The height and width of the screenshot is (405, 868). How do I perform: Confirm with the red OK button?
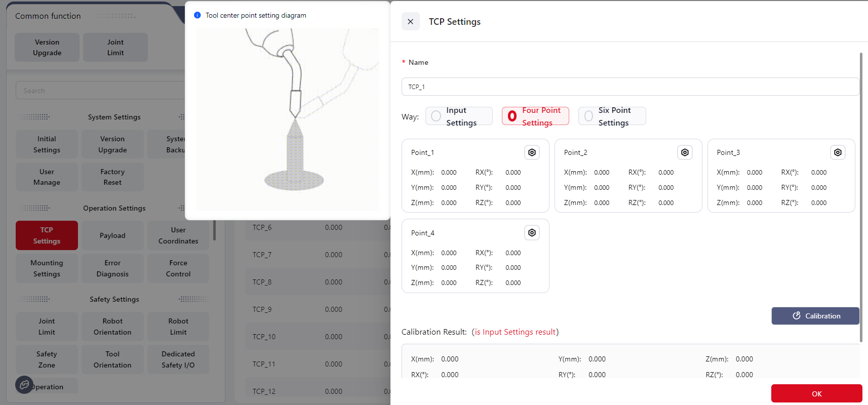click(x=816, y=393)
